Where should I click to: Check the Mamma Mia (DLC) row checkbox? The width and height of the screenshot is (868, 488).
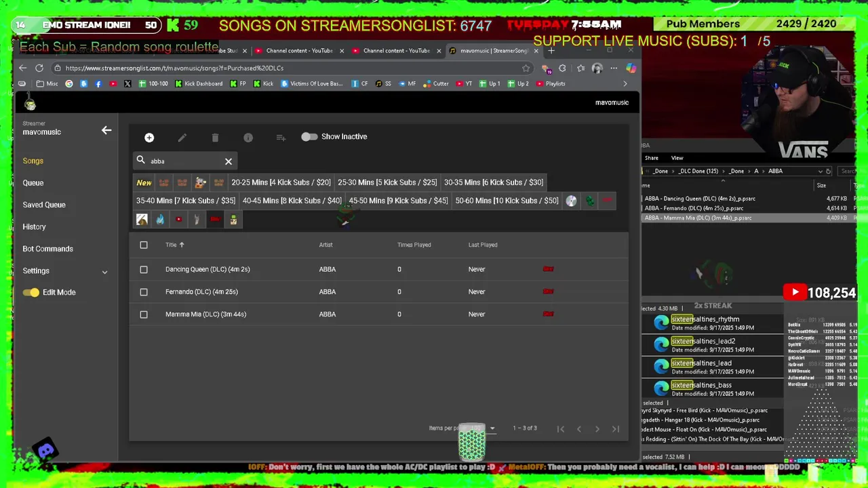[144, 314]
